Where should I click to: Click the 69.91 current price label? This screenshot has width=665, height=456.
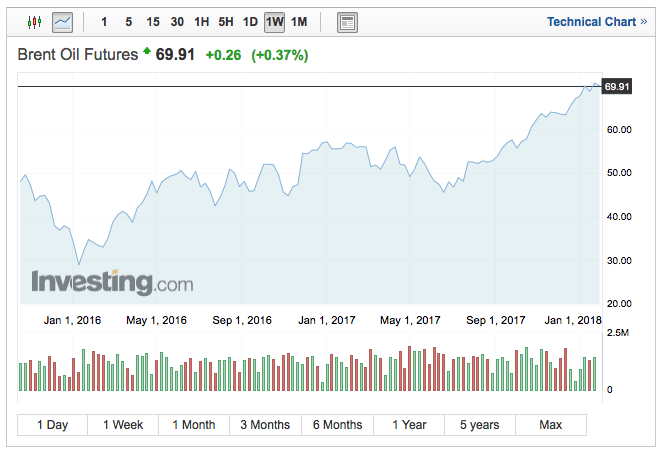(x=617, y=87)
